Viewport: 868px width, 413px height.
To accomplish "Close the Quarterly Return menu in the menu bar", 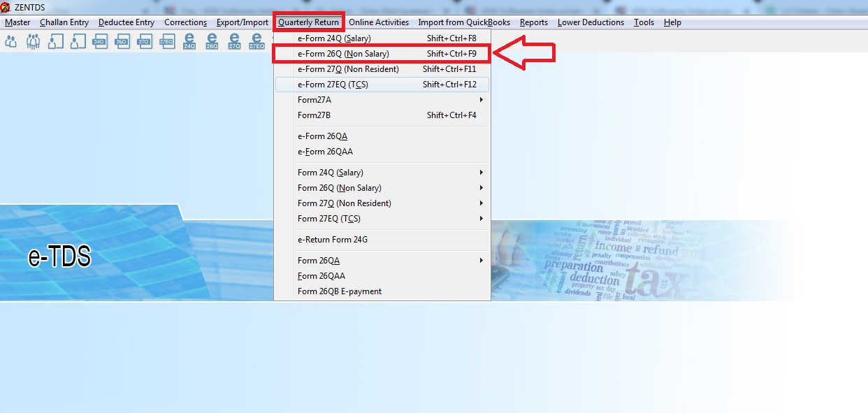I will pyautogui.click(x=308, y=22).
